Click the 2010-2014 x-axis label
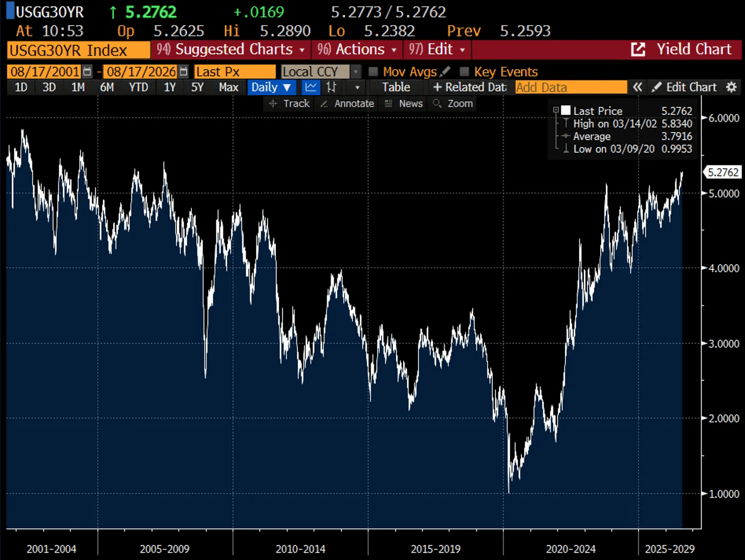Viewport: 745px width, 560px height. pyautogui.click(x=300, y=549)
